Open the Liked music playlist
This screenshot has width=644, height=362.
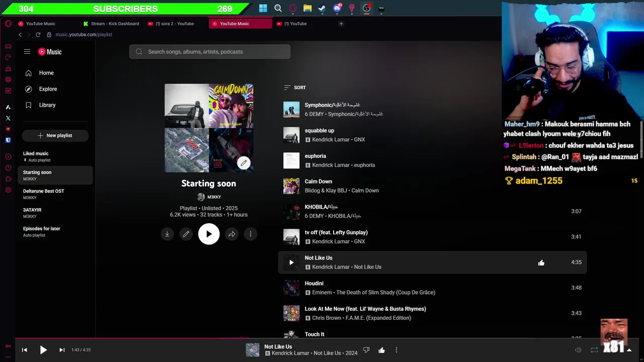[x=55, y=156]
